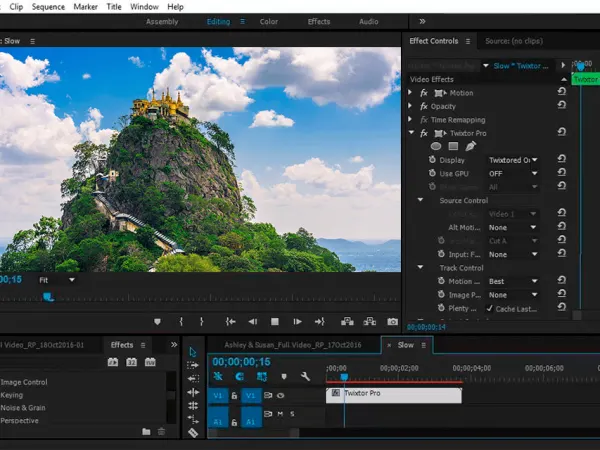Expand the Motion effect properties
This screenshot has width=600, height=450.
(410, 93)
